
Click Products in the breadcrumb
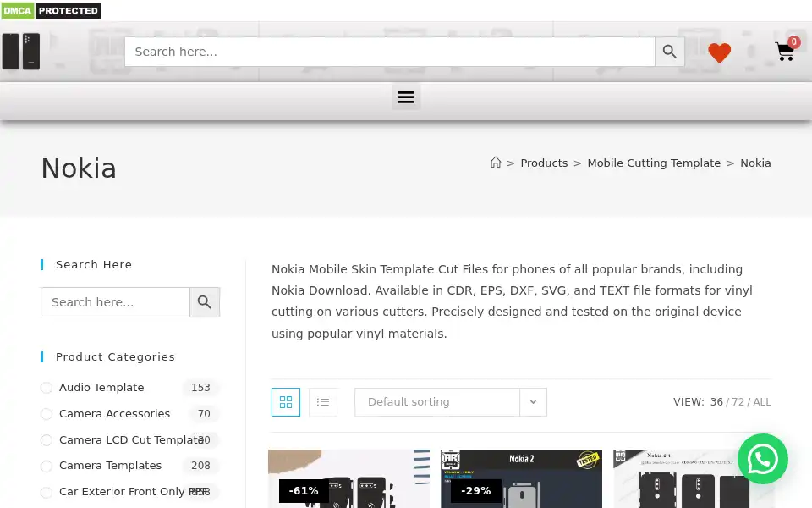coord(544,163)
